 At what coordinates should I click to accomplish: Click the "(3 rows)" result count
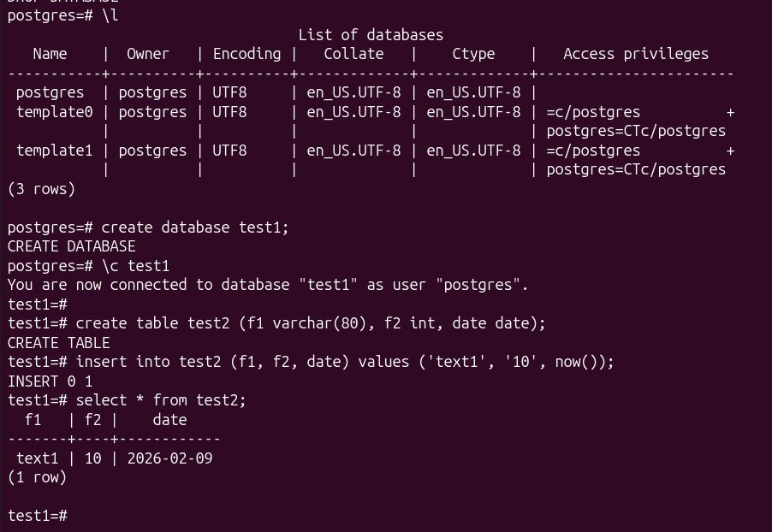pyautogui.click(x=41, y=189)
